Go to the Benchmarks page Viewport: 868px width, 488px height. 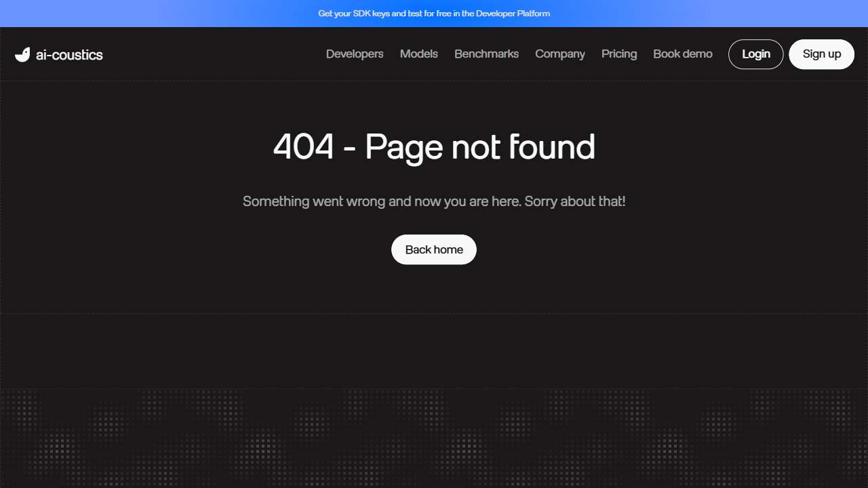(486, 54)
